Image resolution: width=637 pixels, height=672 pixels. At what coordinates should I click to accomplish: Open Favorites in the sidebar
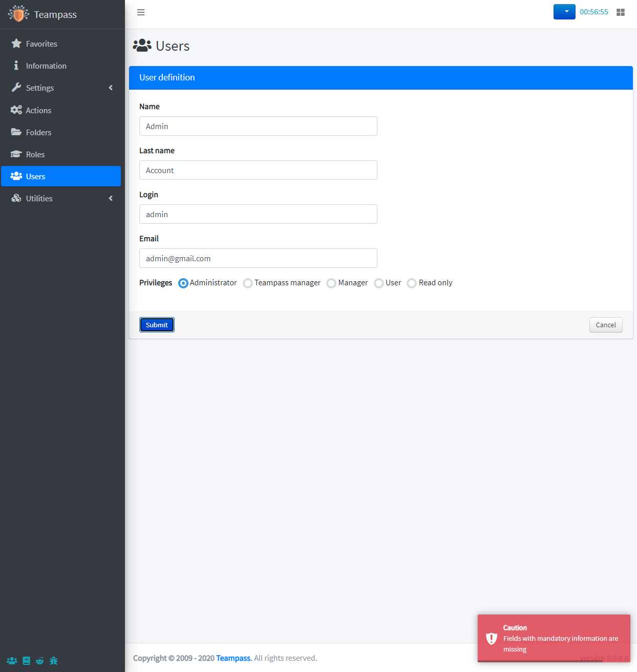pos(61,44)
